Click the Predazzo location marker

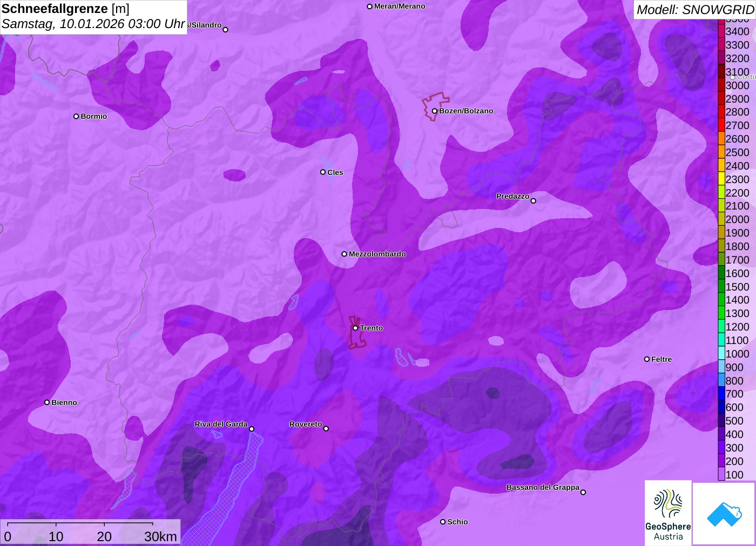pyautogui.click(x=534, y=201)
